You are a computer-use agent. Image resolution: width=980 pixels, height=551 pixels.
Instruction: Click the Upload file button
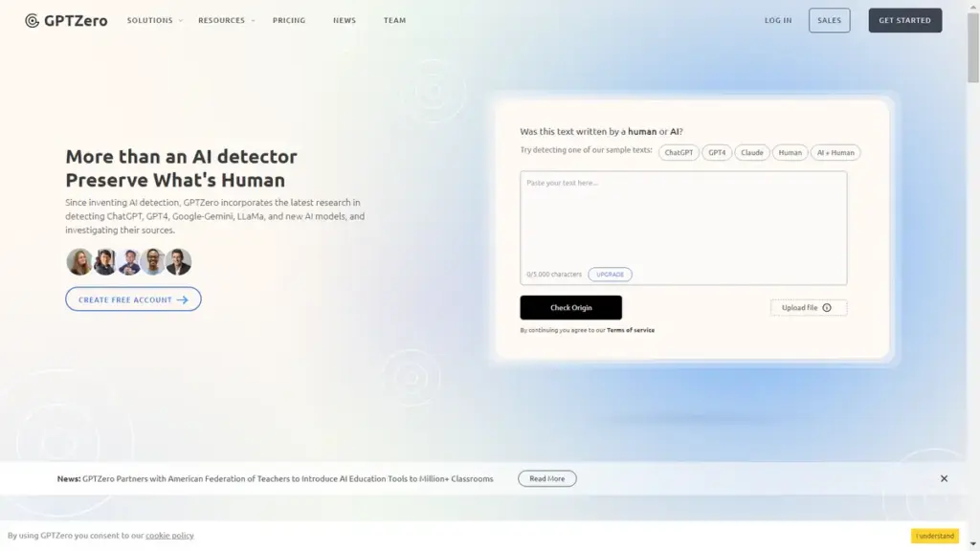pos(809,307)
